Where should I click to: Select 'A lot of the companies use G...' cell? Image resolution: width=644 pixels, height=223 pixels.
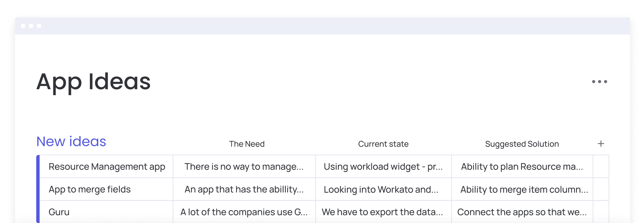coord(244,212)
